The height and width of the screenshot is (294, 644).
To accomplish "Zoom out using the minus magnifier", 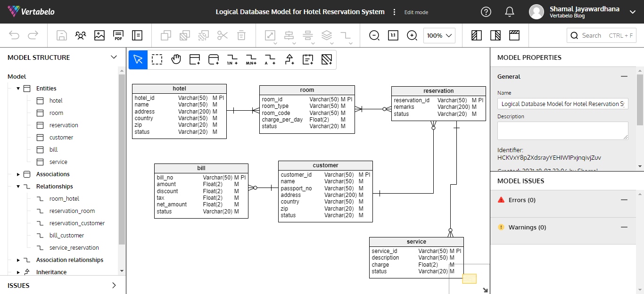I will tap(374, 35).
